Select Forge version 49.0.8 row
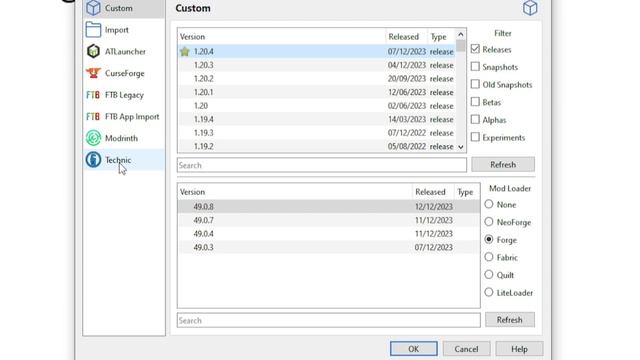This screenshot has height=360, width=640. coord(329,207)
